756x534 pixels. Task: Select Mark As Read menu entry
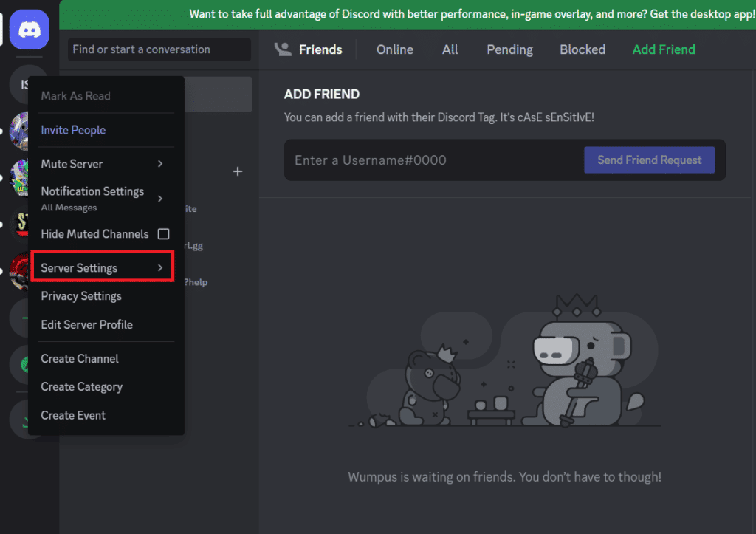pos(106,96)
